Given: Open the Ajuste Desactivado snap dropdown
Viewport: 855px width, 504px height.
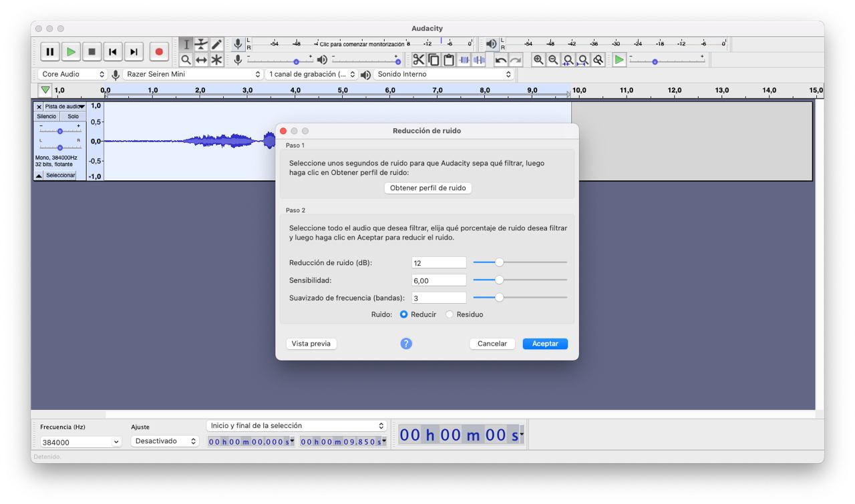Looking at the screenshot, I should 165,441.
